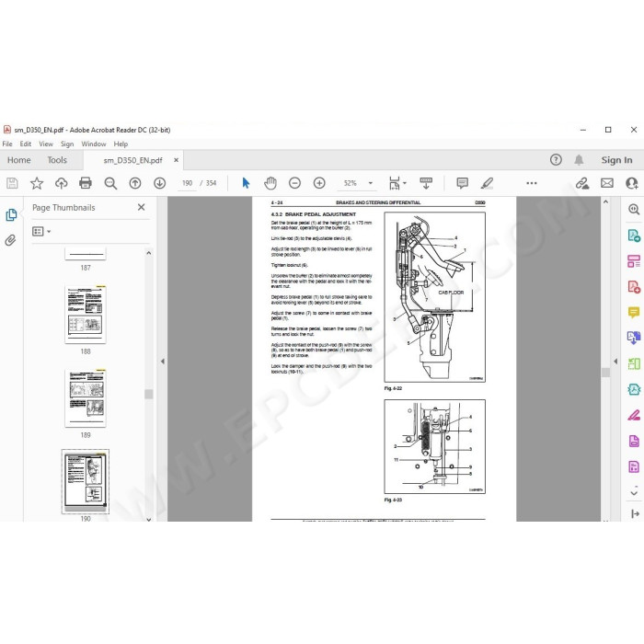Image resolution: width=644 pixels, height=644 pixels.
Task: Print the document using printer icon
Action: coord(86,183)
